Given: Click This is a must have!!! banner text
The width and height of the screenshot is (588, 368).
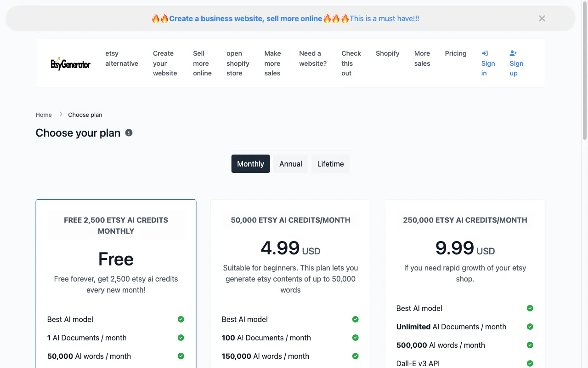Looking at the screenshot, I should coord(384,18).
